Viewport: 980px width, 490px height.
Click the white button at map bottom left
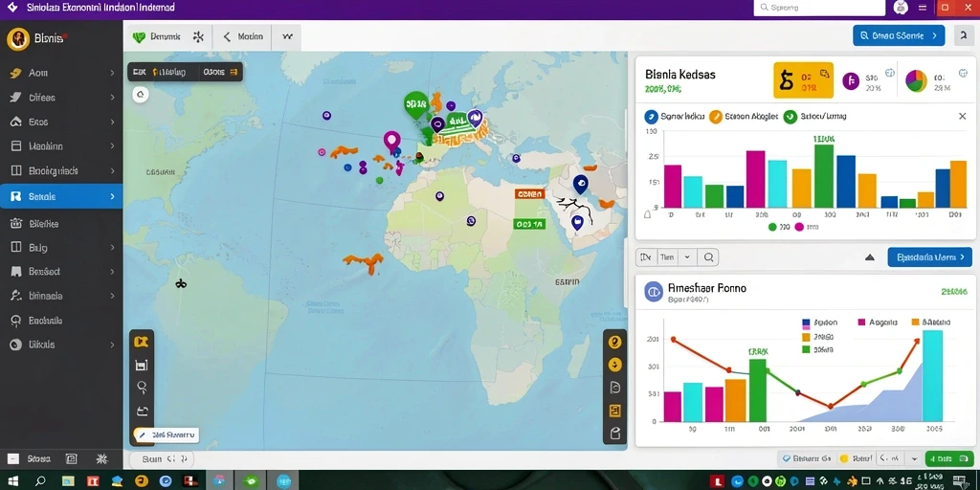pos(167,434)
